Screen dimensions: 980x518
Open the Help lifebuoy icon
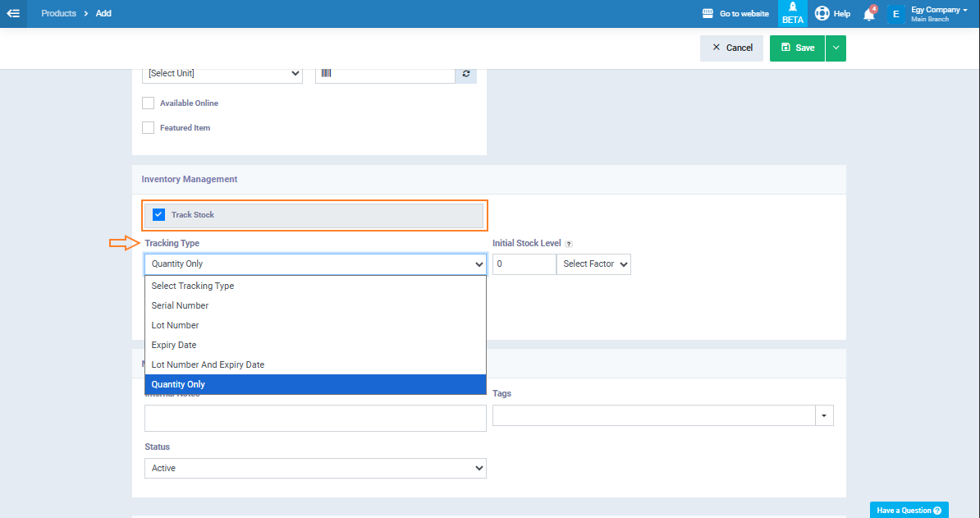click(x=822, y=14)
